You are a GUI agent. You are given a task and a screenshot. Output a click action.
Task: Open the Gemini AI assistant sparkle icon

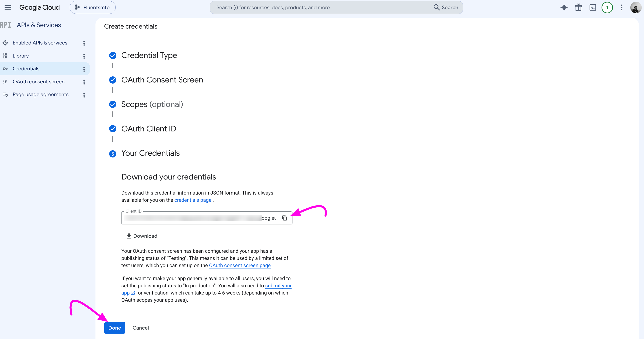coord(564,7)
